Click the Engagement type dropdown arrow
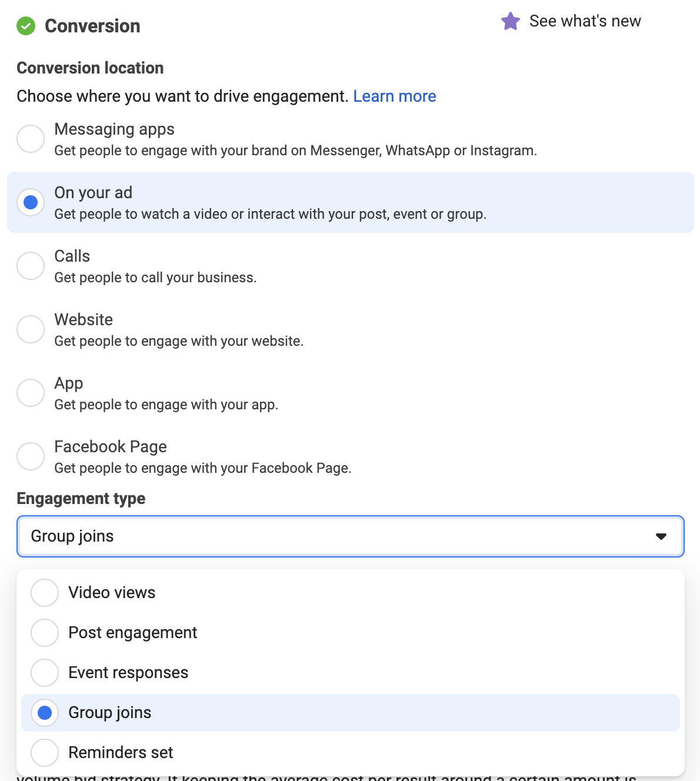Viewport: 700px width, 781px height. [661, 536]
